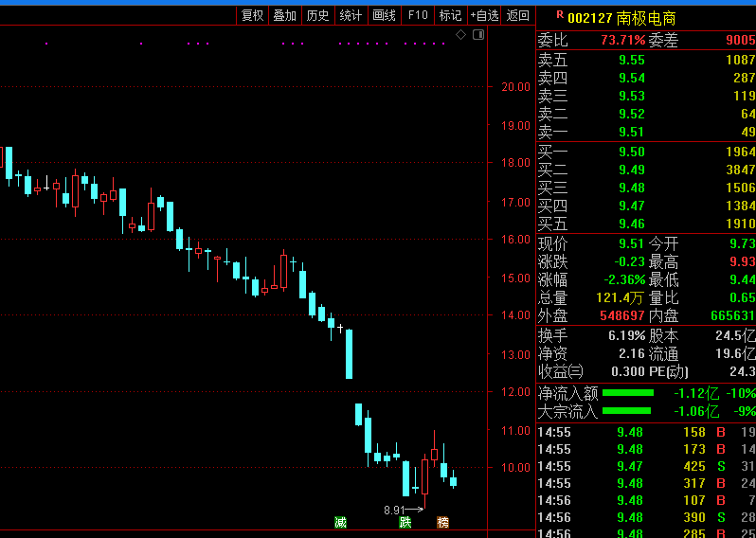Select the stock title 002127 南极电商

(621, 18)
